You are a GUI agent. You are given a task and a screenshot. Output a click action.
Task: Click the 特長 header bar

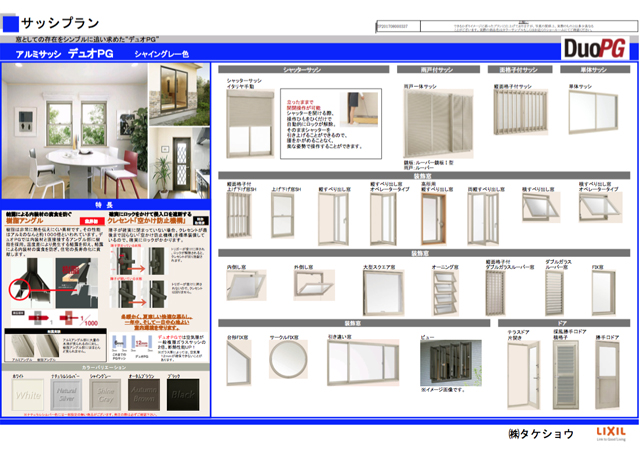[106, 204]
